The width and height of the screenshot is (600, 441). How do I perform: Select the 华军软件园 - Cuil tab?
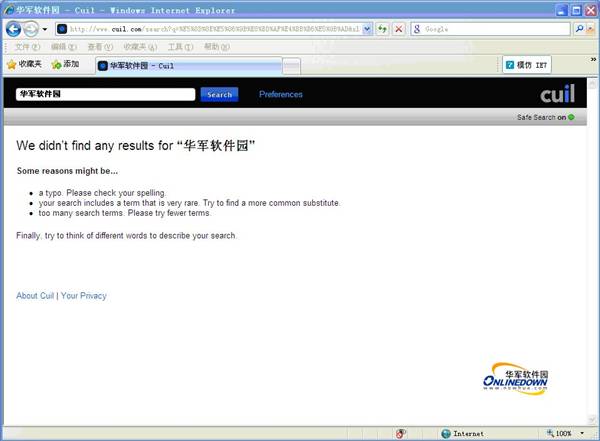[x=189, y=66]
